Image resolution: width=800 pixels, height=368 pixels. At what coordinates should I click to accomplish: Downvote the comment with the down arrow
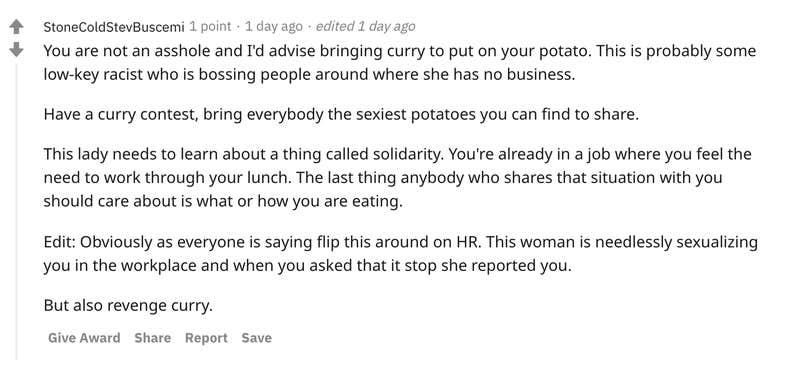click(x=16, y=50)
